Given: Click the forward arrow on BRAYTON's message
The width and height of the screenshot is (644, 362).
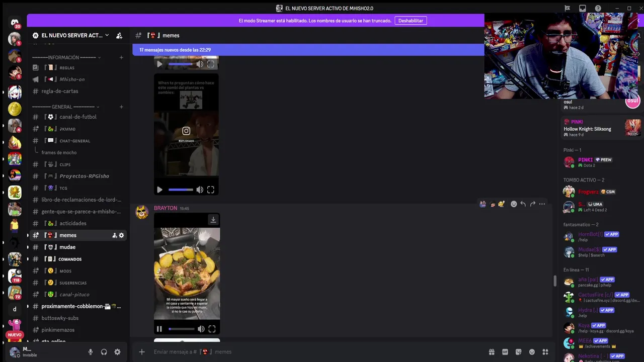Looking at the screenshot, I should pos(532,204).
